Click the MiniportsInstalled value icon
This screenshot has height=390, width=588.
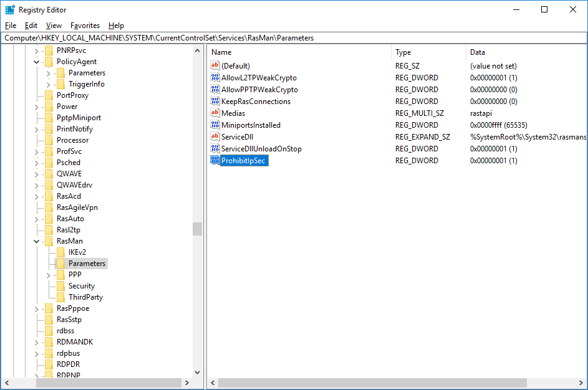click(215, 125)
